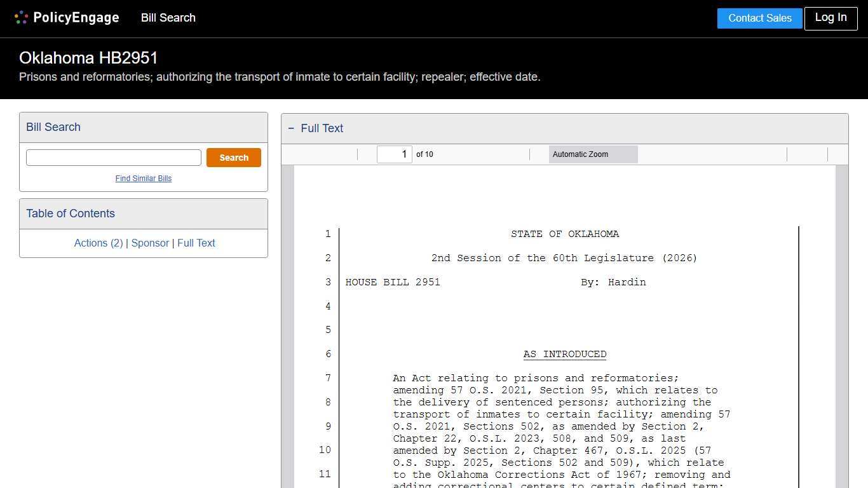868x488 pixels.
Task: Jump to Full Text via Table of Contents
Action: [x=196, y=243]
